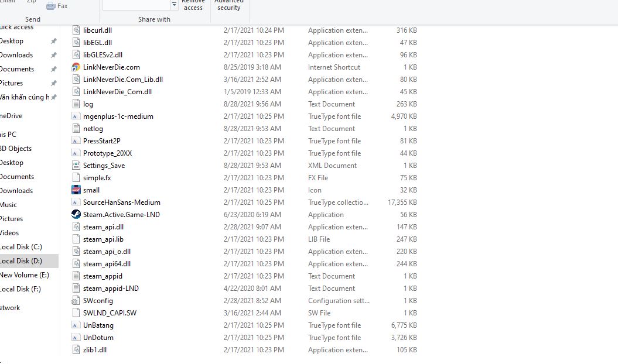The height and width of the screenshot is (364, 618).
Task: Select the Settings_Save XML file icon
Action: [76, 166]
